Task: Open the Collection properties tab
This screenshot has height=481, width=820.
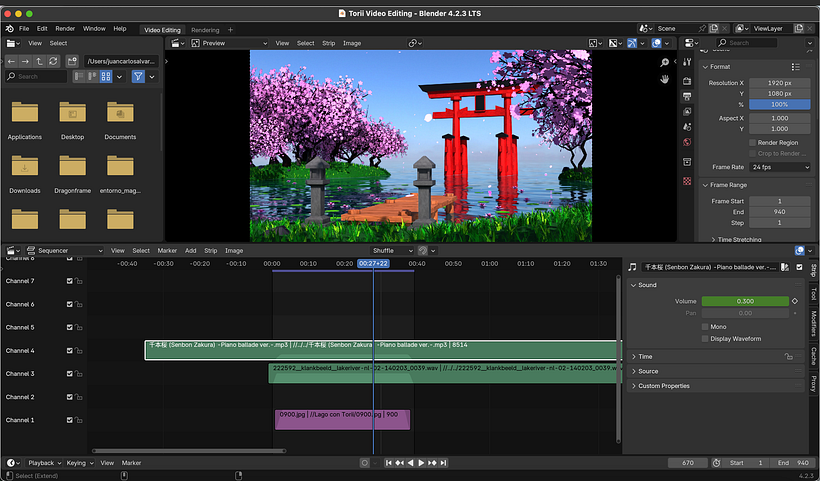Action: (x=687, y=162)
